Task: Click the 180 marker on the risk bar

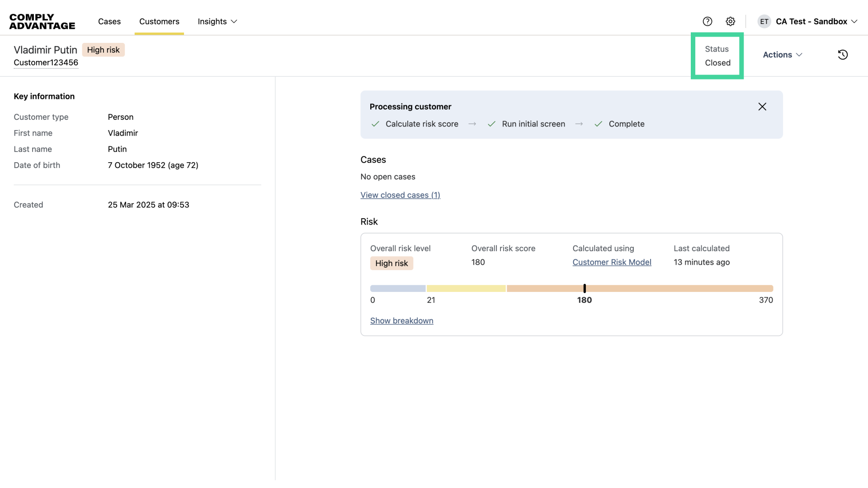Action: click(585, 288)
